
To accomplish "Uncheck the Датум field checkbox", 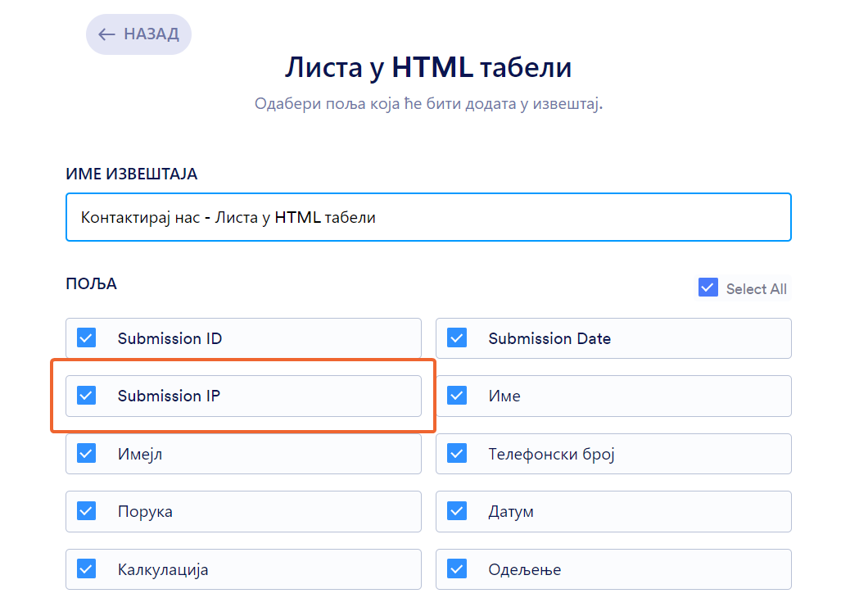I will pyautogui.click(x=457, y=511).
